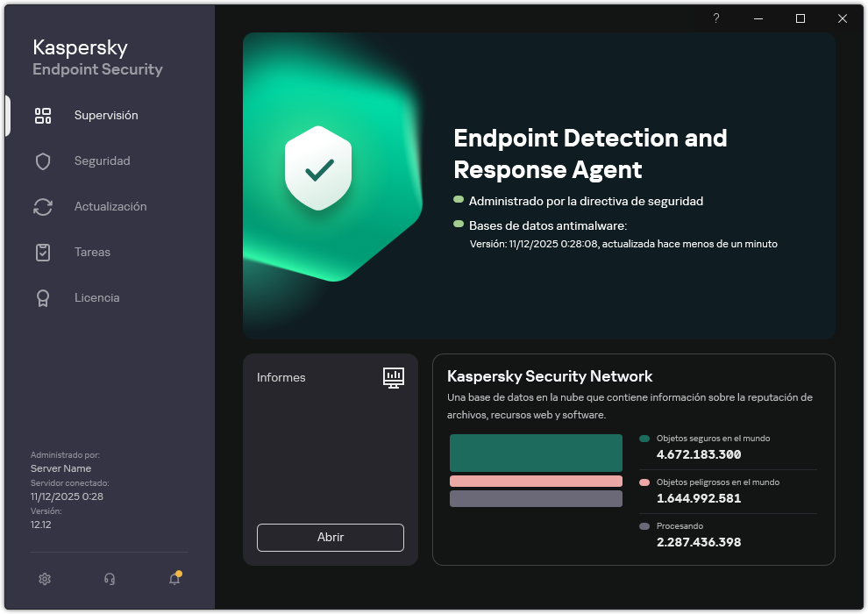This screenshot has height=614, width=868.
Task: Switch to the Tareas section
Action: (90, 252)
